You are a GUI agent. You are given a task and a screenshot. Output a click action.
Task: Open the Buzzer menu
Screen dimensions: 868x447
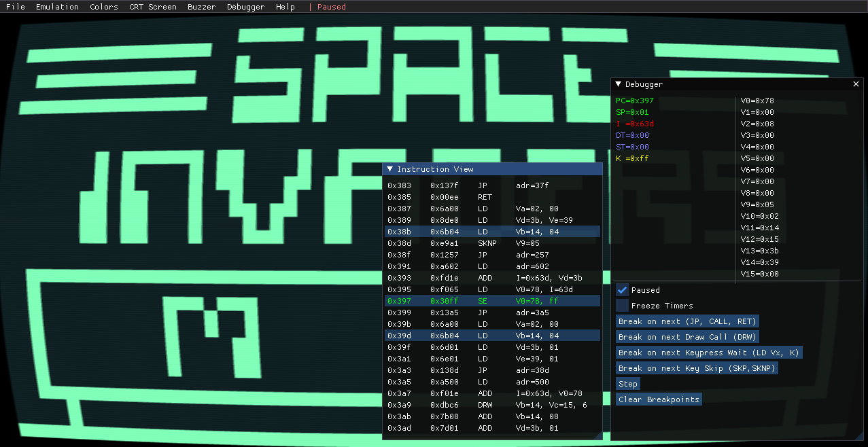[x=201, y=7]
